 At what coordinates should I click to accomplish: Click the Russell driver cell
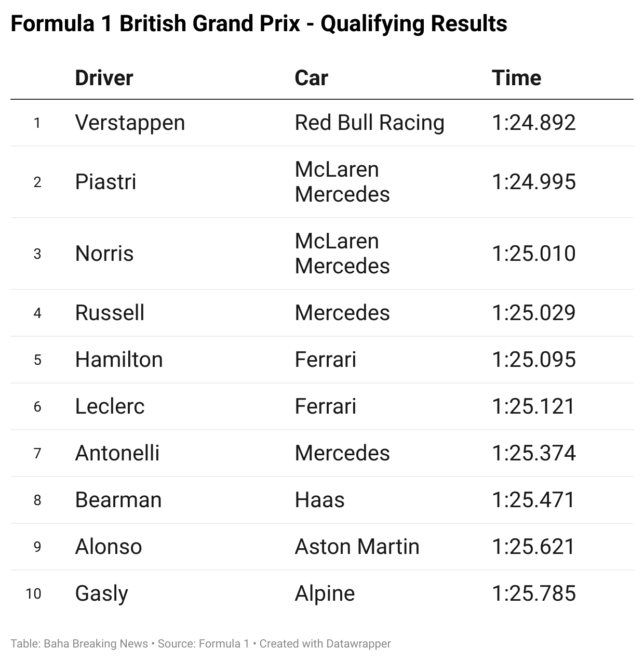110,313
